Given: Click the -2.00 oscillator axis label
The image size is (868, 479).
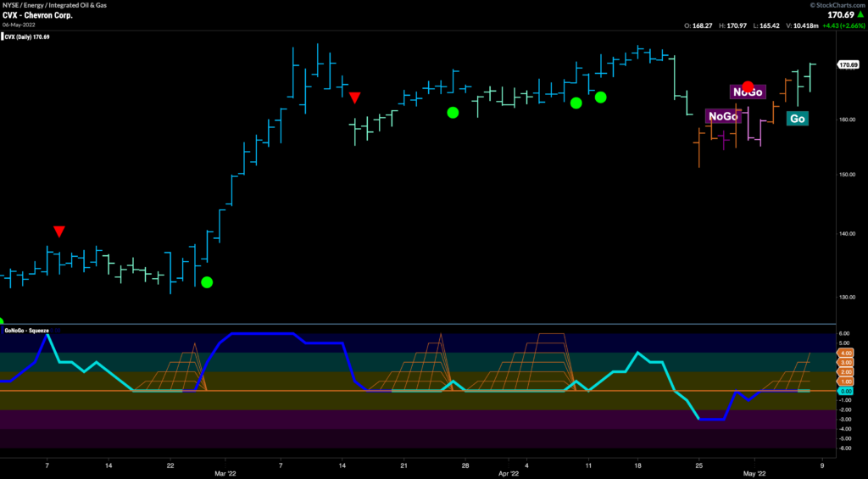Looking at the screenshot, I should point(847,410).
